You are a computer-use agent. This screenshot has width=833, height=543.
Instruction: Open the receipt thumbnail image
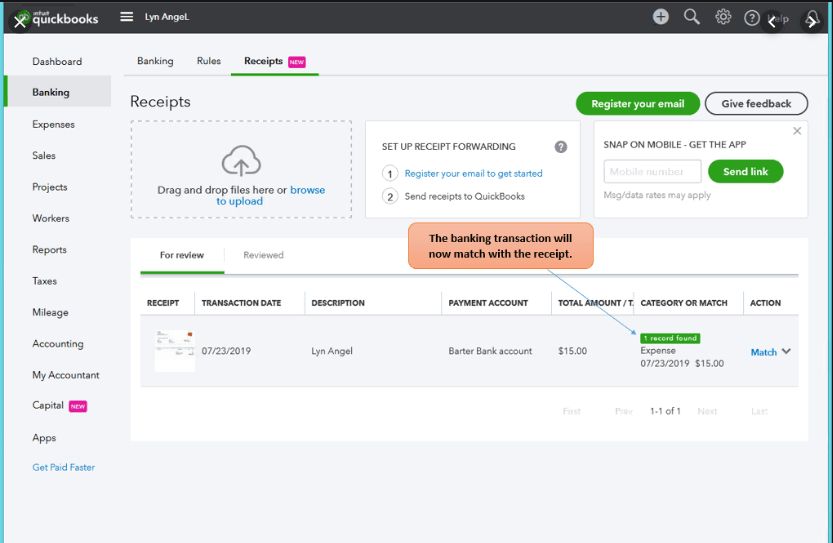click(175, 351)
